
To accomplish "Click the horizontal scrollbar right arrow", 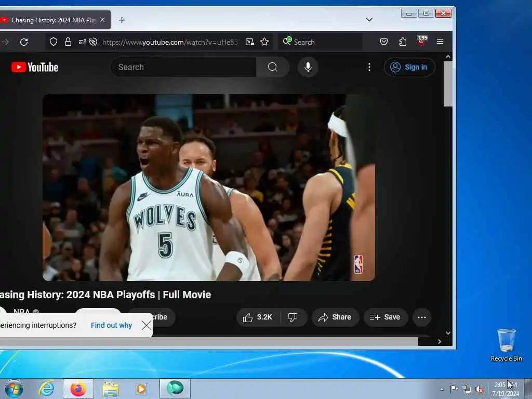I will coord(440,341).
